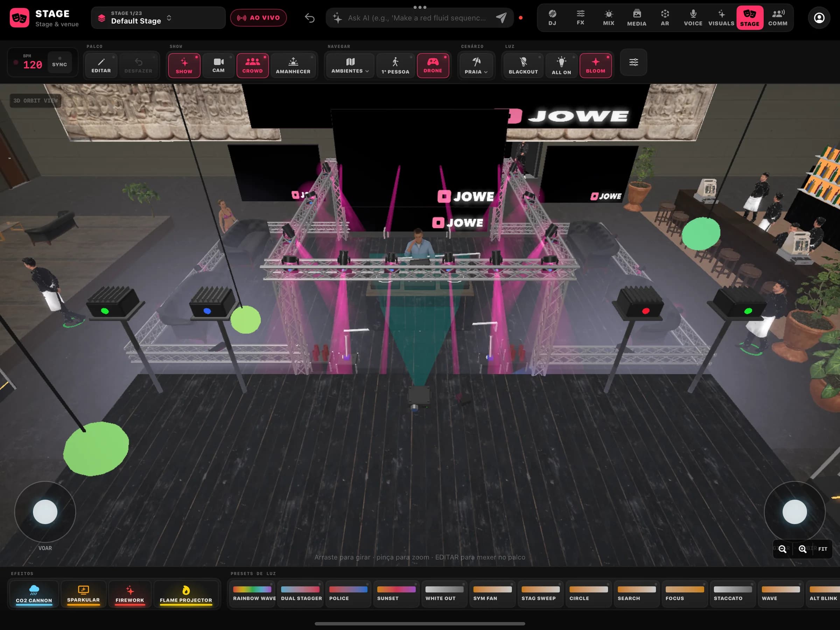840x630 pixels.
Task: Select the STAGE section tab
Action: pos(750,18)
